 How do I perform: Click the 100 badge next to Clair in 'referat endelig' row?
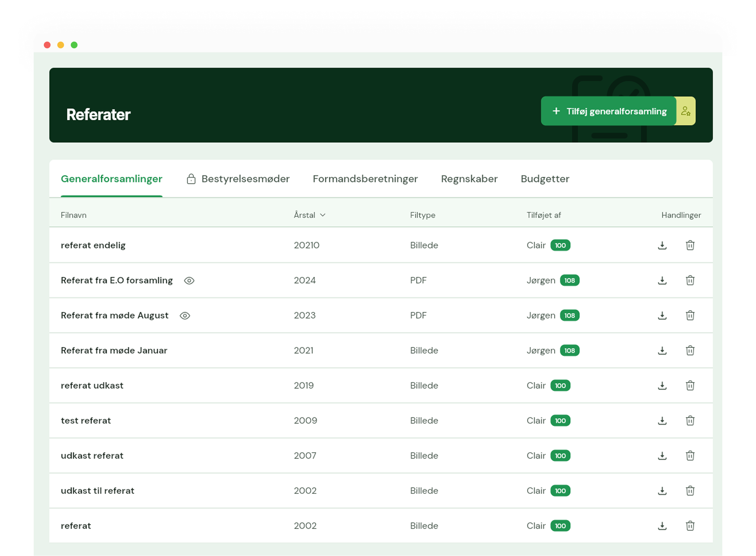click(560, 245)
